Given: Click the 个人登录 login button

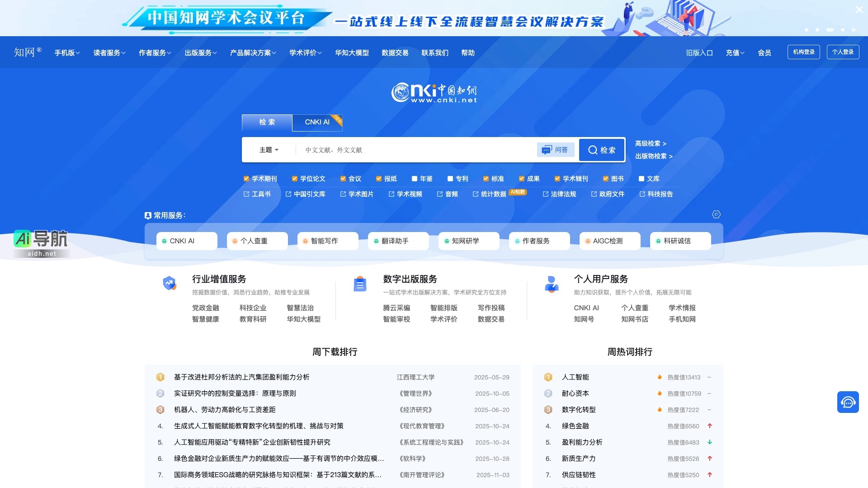Looking at the screenshot, I should point(843,52).
